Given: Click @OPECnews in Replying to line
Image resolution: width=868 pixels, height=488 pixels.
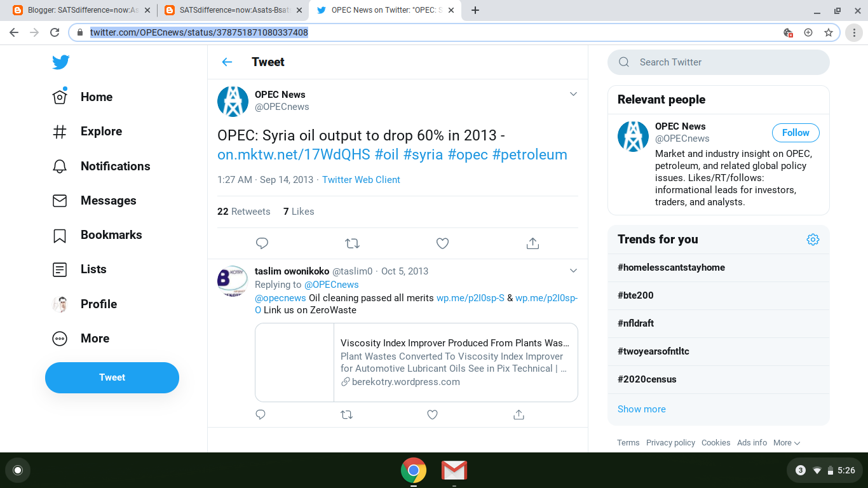Looking at the screenshot, I should point(331,285).
